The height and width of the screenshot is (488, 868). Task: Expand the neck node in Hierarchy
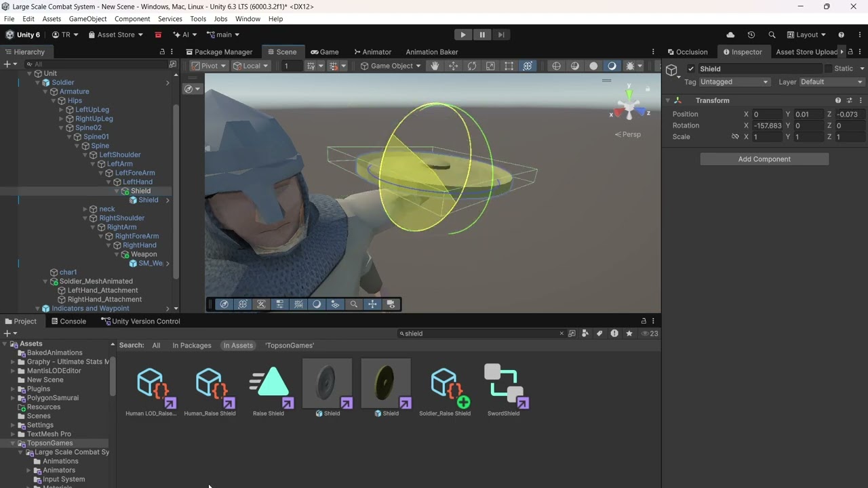pyautogui.click(x=85, y=209)
